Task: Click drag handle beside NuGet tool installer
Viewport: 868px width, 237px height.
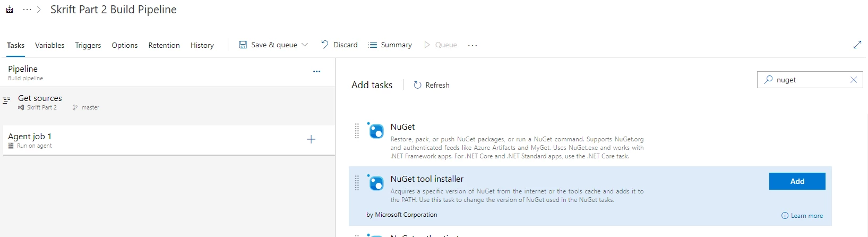Action: click(x=357, y=183)
